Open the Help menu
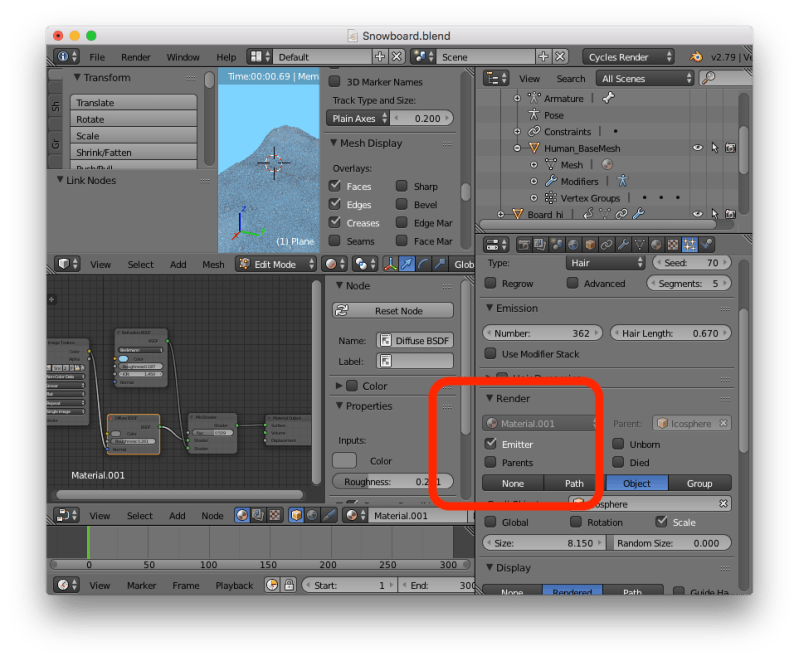 pos(226,57)
